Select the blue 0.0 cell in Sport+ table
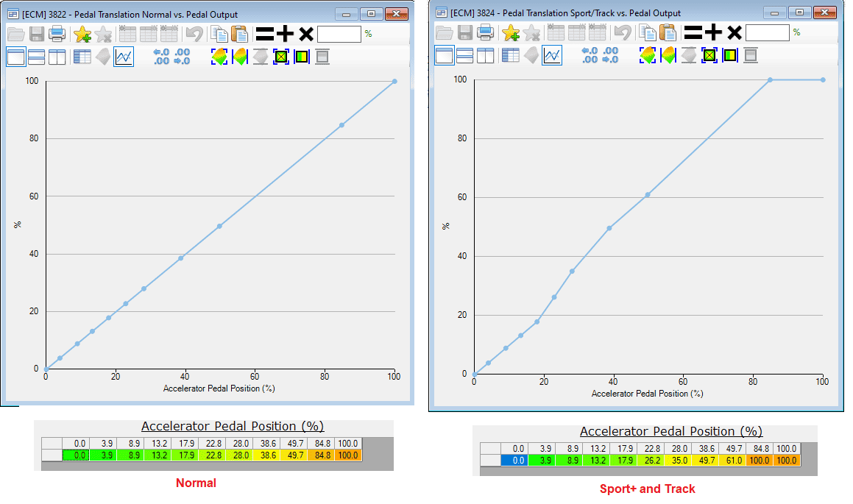The height and width of the screenshot is (504, 853). (x=514, y=461)
